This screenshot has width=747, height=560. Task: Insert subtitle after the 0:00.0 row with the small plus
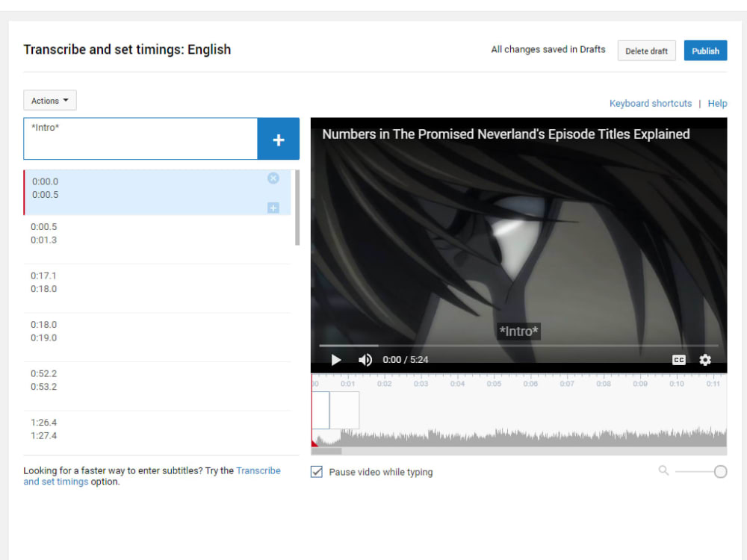273,208
